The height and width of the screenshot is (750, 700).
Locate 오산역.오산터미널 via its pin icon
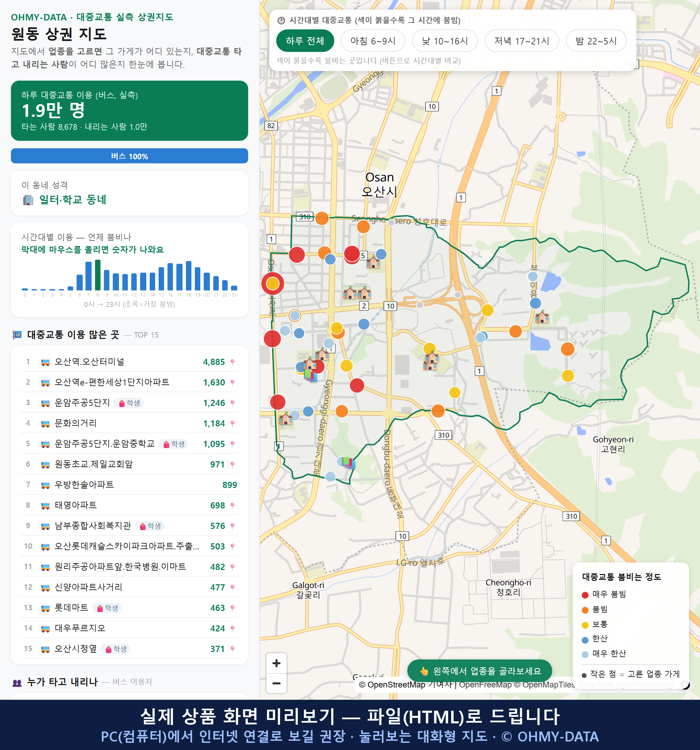pyautogui.click(x=232, y=362)
